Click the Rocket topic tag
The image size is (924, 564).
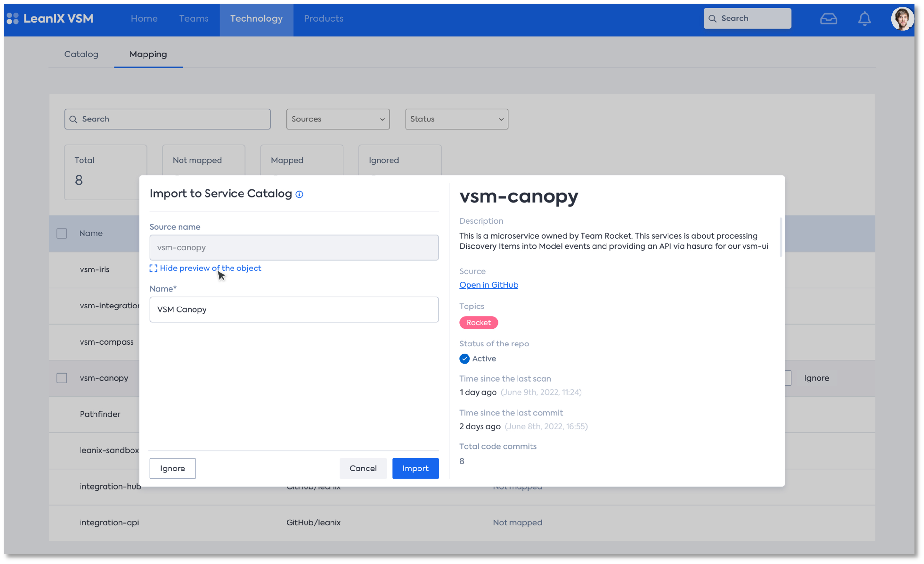pos(479,323)
